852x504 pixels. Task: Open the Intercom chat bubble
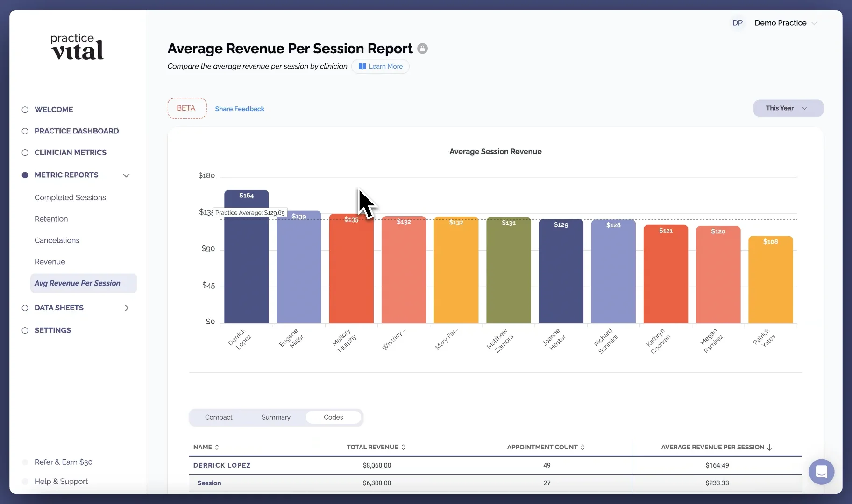pyautogui.click(x=821, y=472)
